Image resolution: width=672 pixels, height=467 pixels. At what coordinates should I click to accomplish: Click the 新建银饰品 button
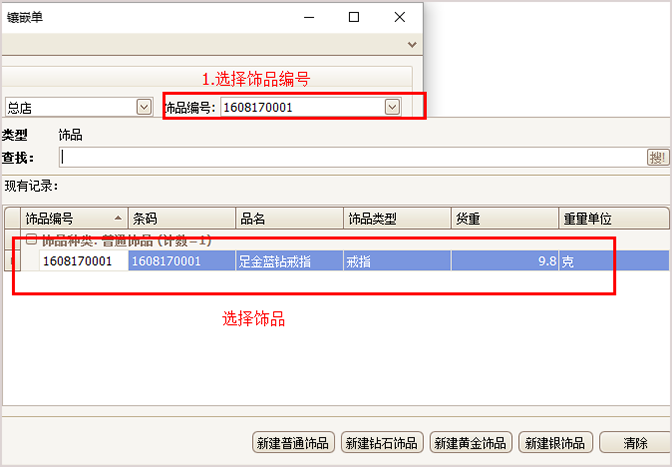555,442
